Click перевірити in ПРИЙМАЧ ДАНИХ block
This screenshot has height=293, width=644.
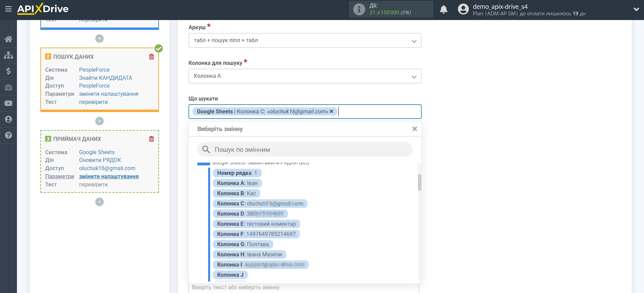point(93,184)
